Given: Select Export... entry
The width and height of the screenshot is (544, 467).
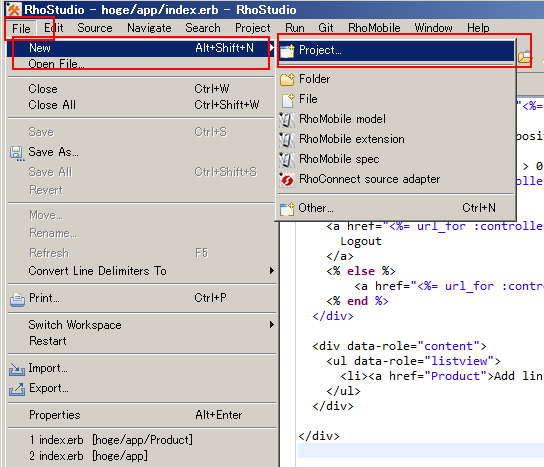Looking at the screenshot, I should (141, 388).
